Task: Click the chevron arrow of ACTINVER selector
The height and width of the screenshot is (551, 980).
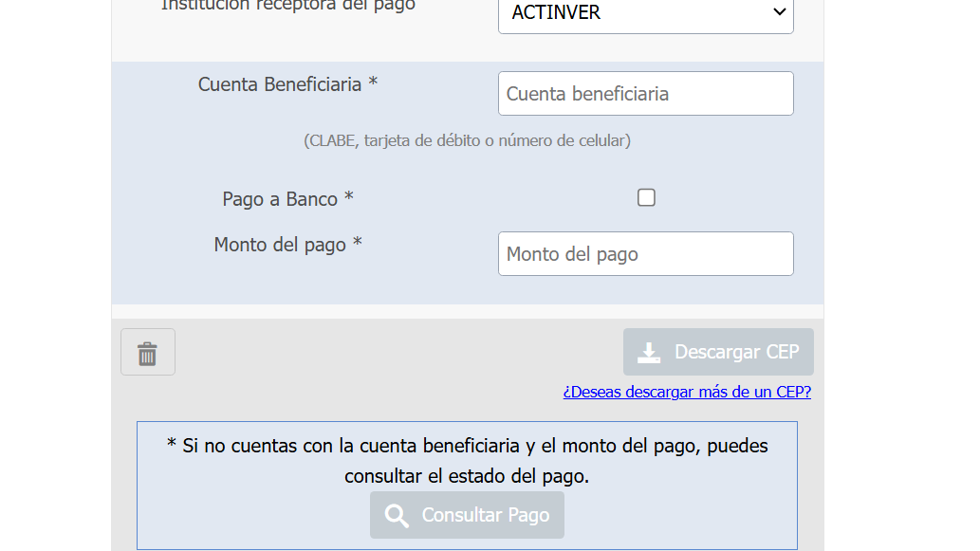Action: coord(779,12)
